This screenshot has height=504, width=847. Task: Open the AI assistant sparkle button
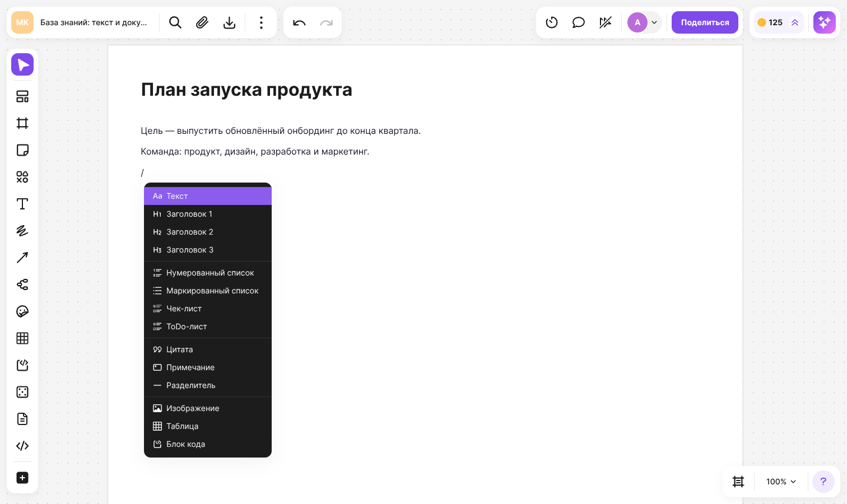(x=825, y=22)
